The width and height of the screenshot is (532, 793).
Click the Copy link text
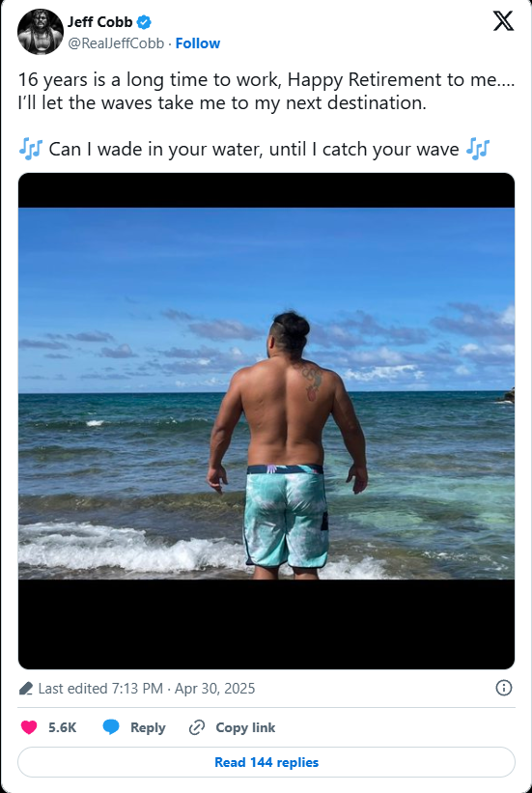(245, 727)
